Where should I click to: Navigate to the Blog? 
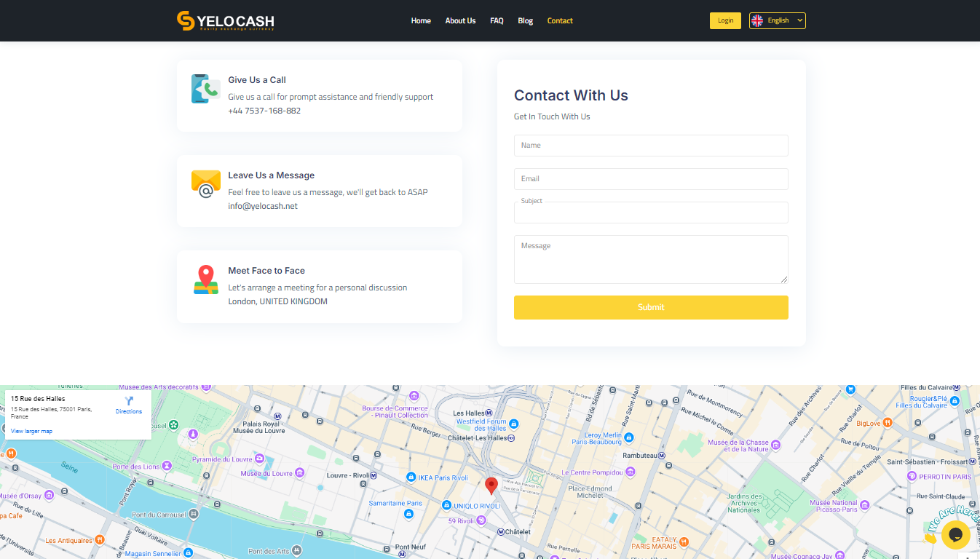coord(525,20)
